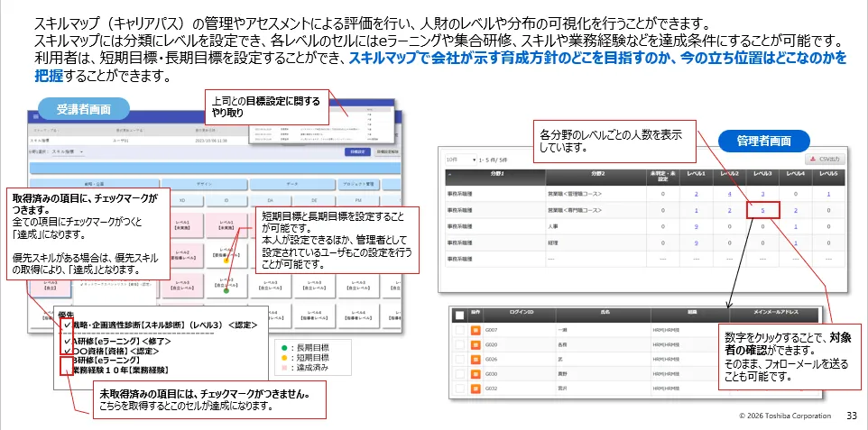The image size is (868, 430).
Task: Open the レベル4 count 2 for 営業職<専門職コース>
Action: pyautogui.click(x=796, y=210)
